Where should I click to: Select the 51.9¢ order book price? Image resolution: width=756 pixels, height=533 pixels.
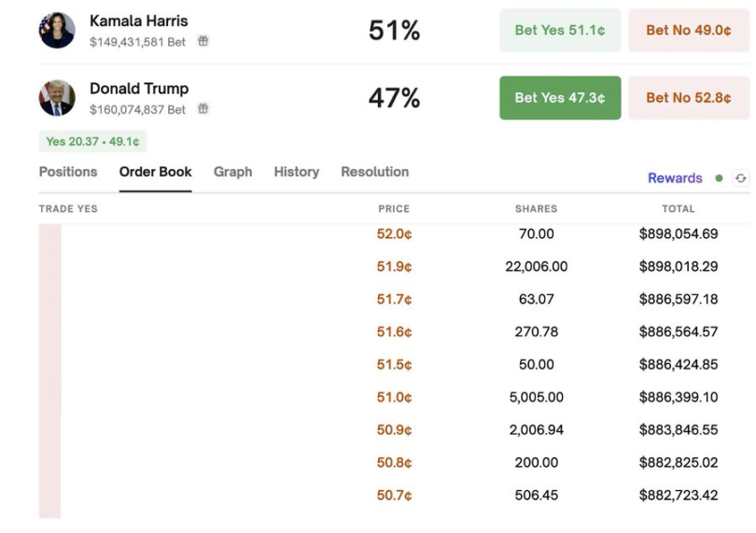pos(394,267)
